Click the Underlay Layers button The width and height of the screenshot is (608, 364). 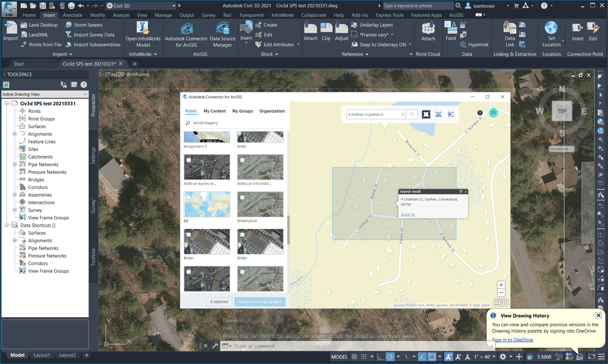click(x=371, y=25)
